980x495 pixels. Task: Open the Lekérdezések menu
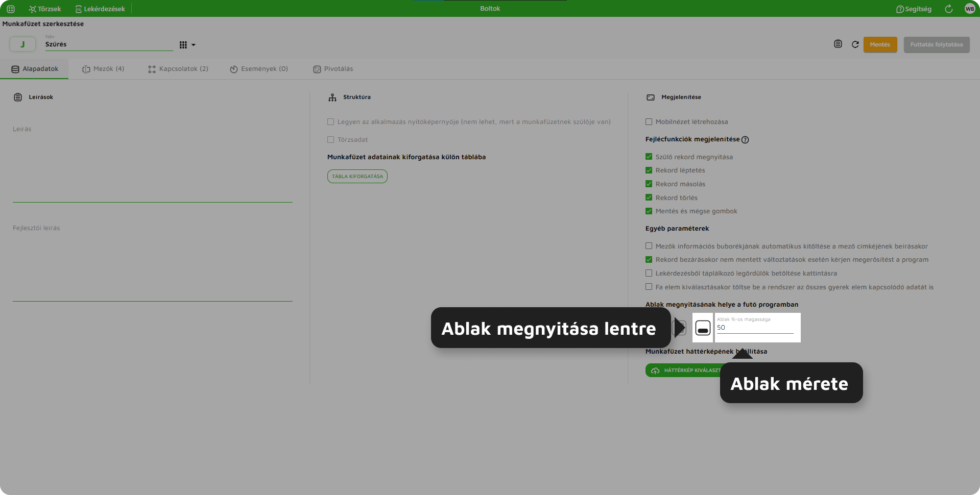pyautogui.click(x=100, y=9)
